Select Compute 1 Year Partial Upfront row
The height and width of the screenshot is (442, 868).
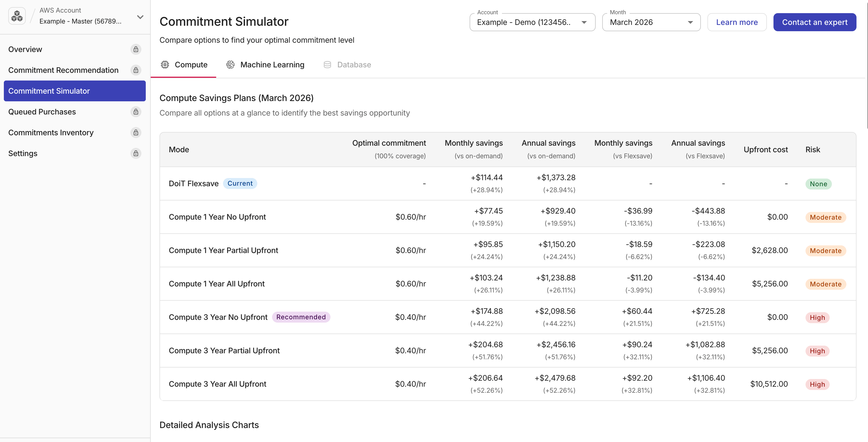(x=507, y=250)
